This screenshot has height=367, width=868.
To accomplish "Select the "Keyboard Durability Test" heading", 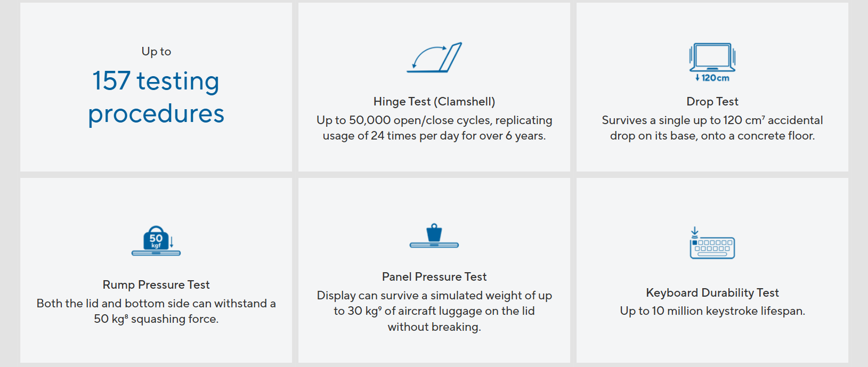I will 712,293.
